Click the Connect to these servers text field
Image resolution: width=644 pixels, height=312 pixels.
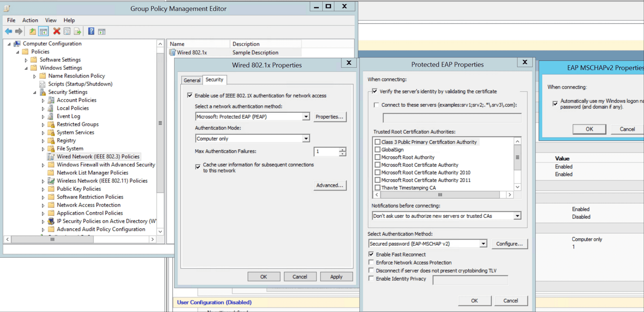point(452,118)
